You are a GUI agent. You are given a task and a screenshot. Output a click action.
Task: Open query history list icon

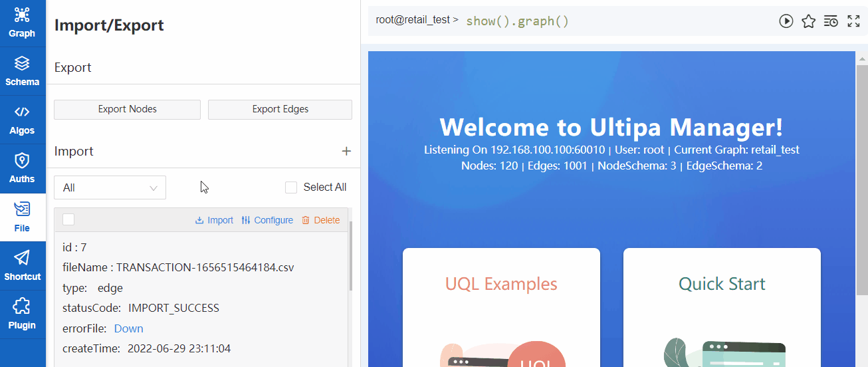coord(831,21)
